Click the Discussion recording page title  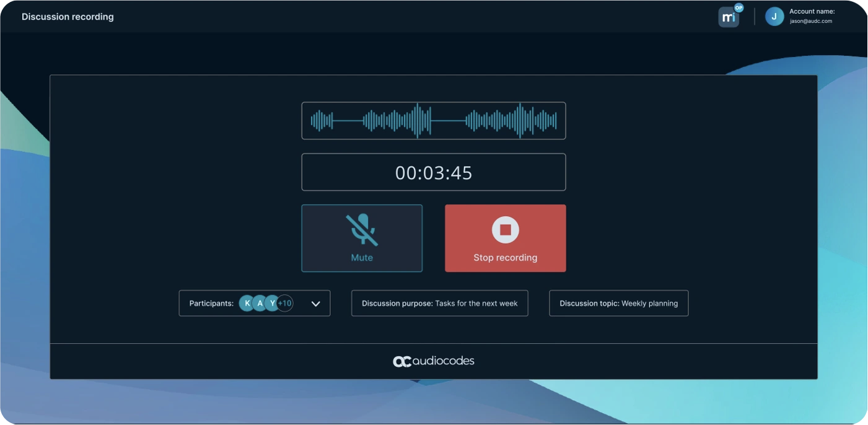tap(68, 17)
